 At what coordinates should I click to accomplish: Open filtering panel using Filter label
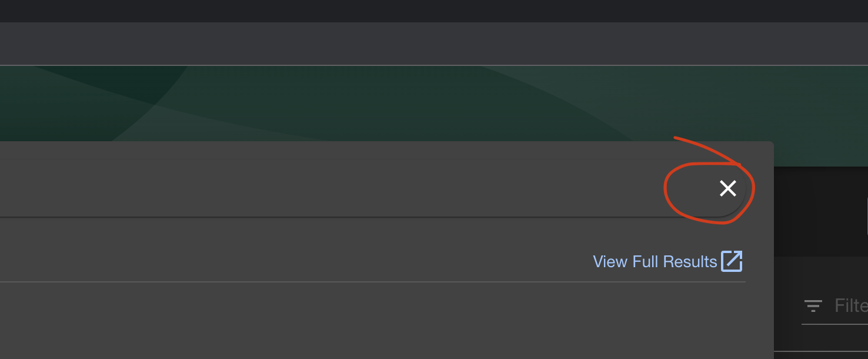851,305
